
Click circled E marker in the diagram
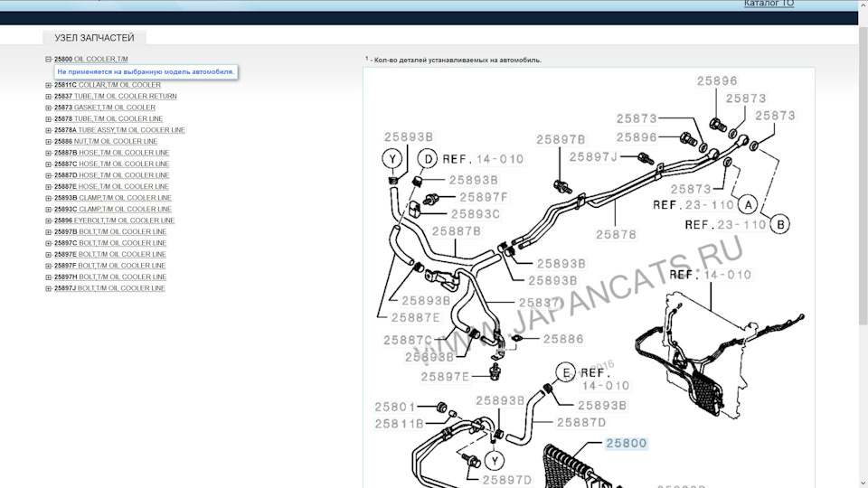pos(567,372)
